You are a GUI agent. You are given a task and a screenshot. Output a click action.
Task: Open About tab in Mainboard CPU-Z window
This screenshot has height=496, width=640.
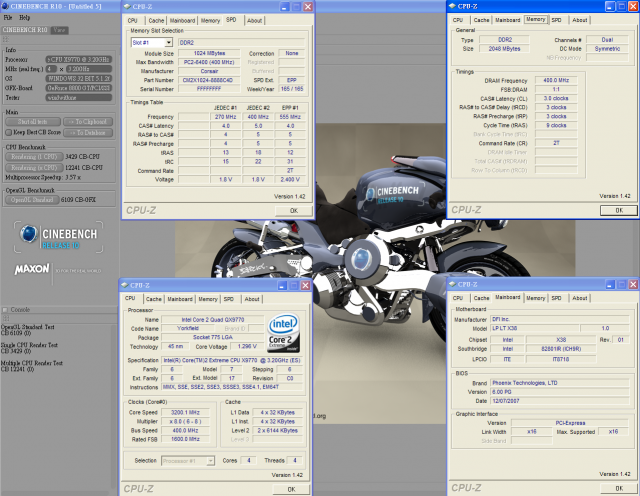580,298
